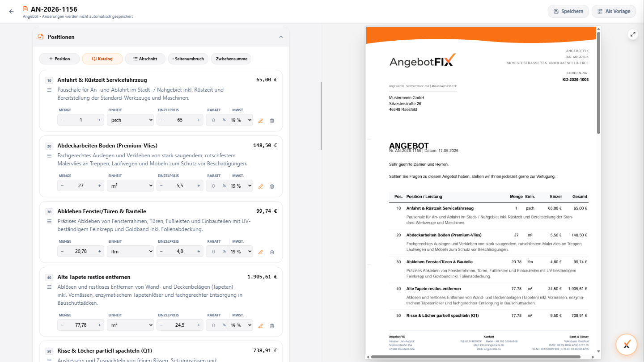Open unit dropdown showing psch
644x362 pixels.
click(130, 120)
